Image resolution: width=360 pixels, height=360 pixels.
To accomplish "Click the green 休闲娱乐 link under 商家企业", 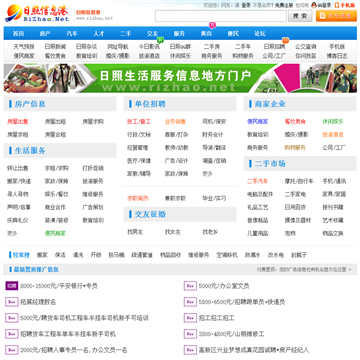I will coord(333,122).
